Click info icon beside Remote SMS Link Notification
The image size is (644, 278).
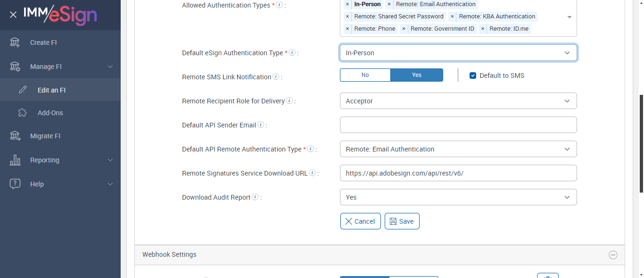(276, 76)
